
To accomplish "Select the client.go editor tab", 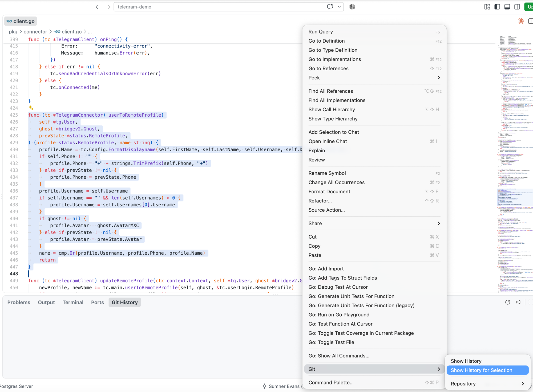I will point(21,21).
